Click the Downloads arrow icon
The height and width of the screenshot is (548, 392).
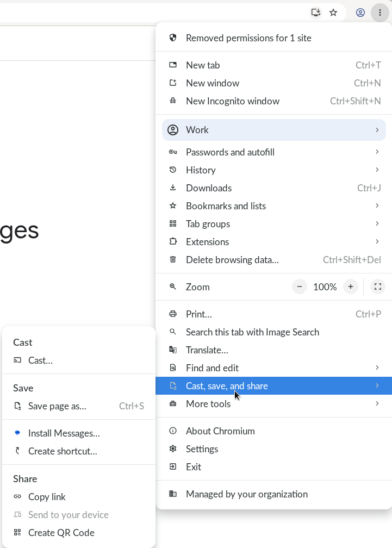tap(173, 188)
